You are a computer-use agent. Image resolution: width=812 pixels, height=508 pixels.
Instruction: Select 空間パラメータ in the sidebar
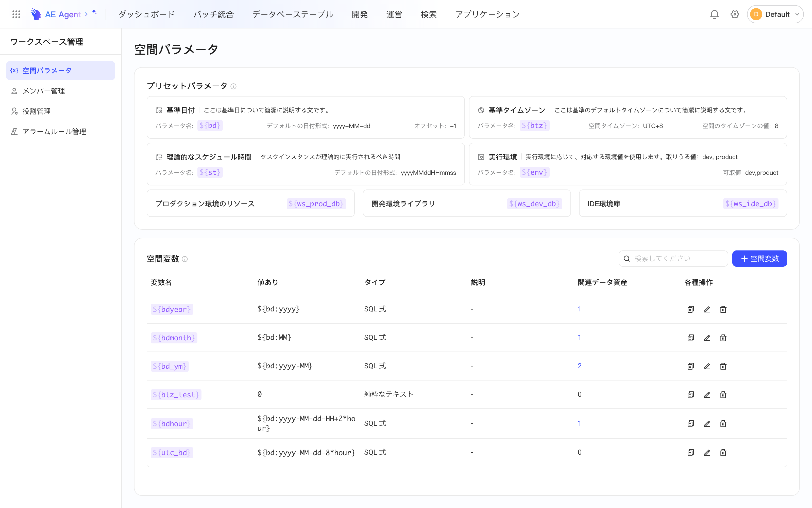tap(60, 71)
